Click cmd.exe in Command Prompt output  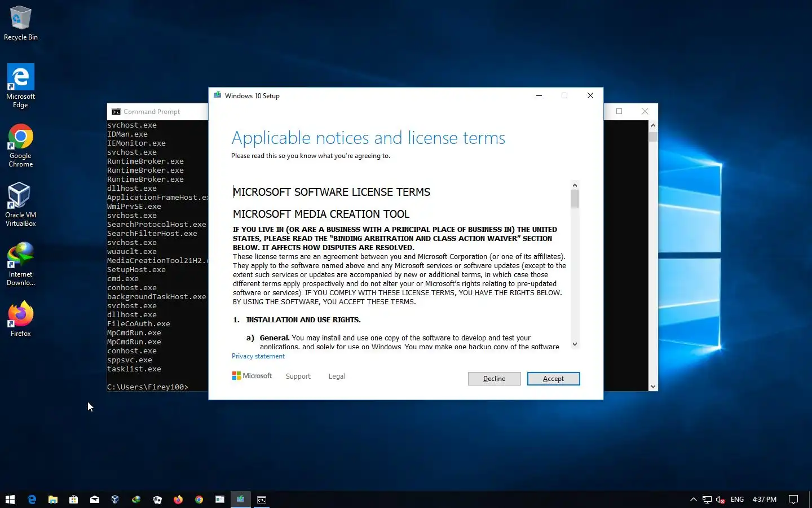coord(123,278)
